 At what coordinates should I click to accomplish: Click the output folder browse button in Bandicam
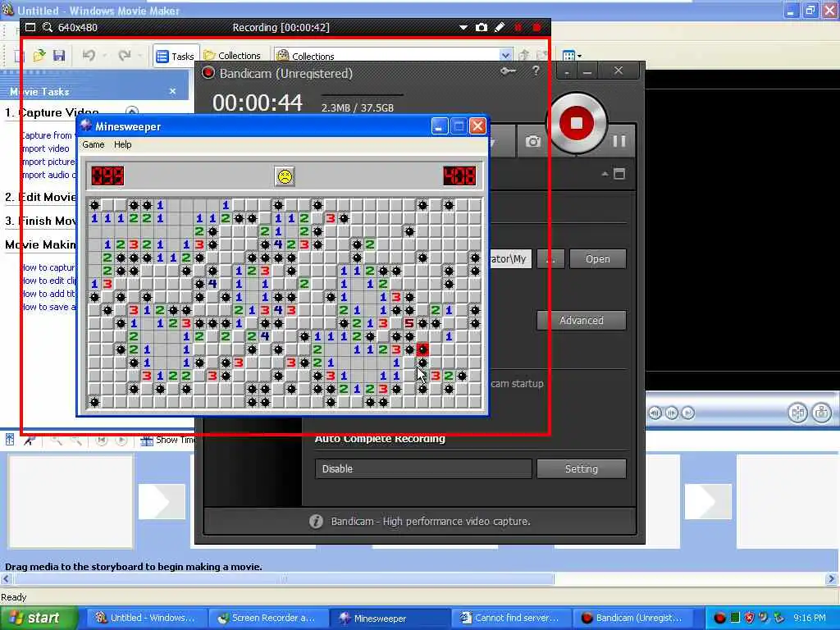tap(550, 259)
